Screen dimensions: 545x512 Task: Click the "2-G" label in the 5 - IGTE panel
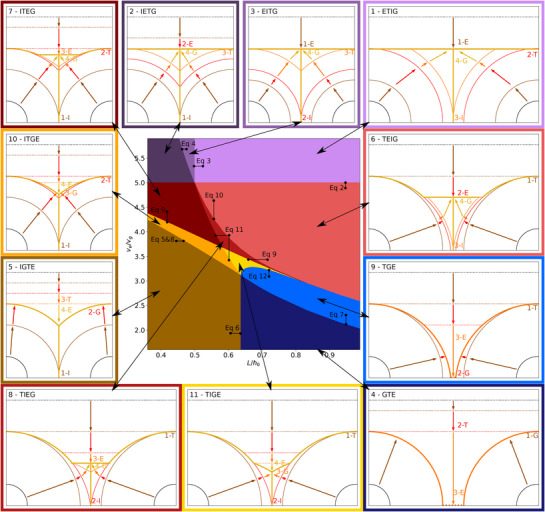(94, 312)
